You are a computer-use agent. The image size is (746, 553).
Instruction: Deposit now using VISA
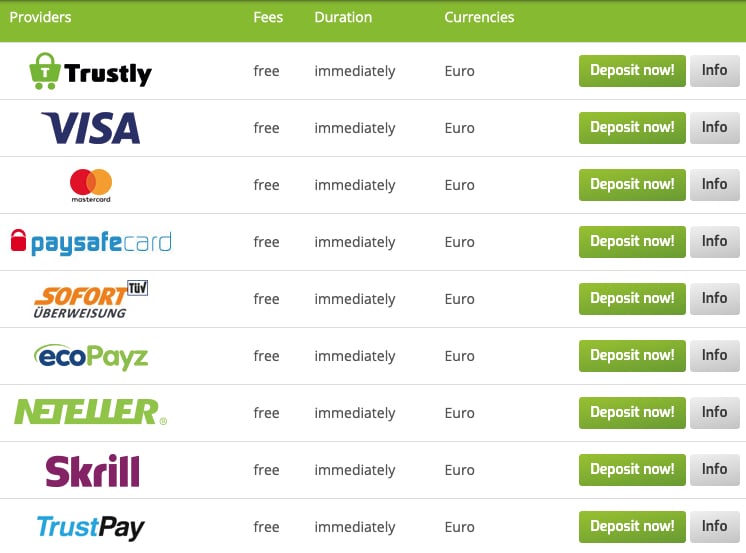(632, 128)
